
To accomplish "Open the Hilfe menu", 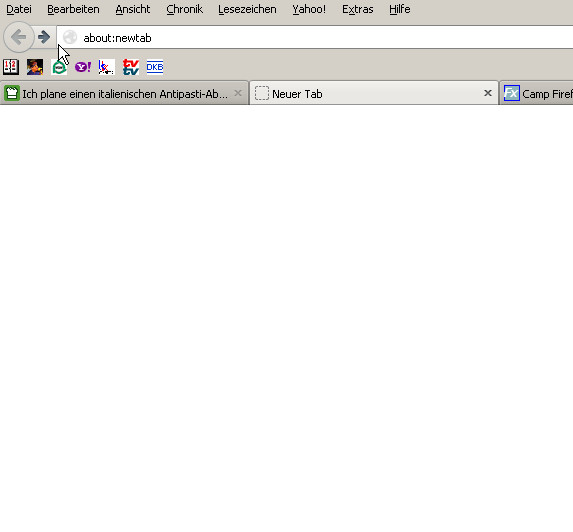I will click(x=400, y=9).
